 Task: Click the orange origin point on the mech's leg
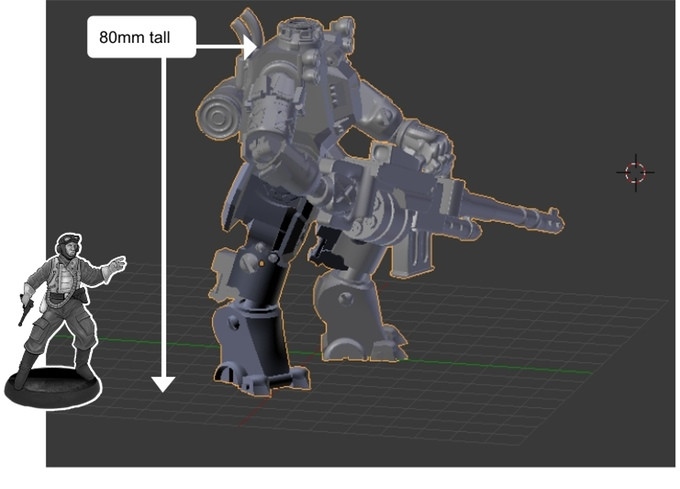pyautogui.click(x=262, y=263)
